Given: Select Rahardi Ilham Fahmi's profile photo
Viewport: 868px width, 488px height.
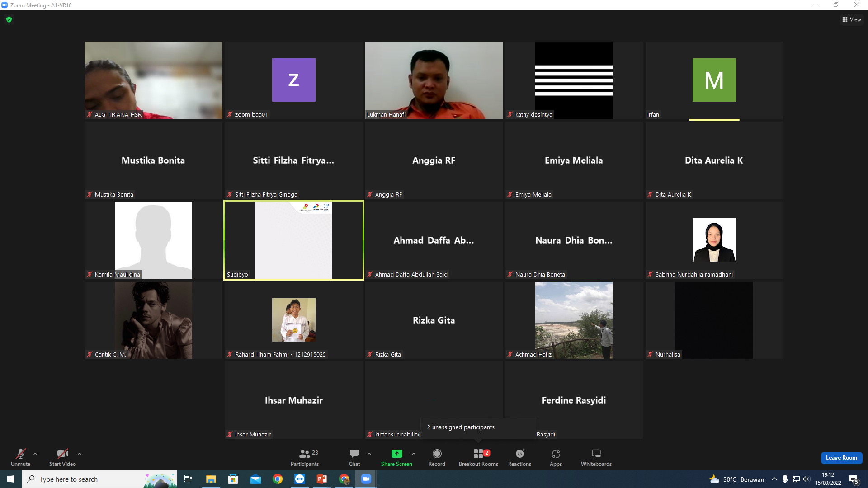Looking at the screenshot, I should click(294, 320).
